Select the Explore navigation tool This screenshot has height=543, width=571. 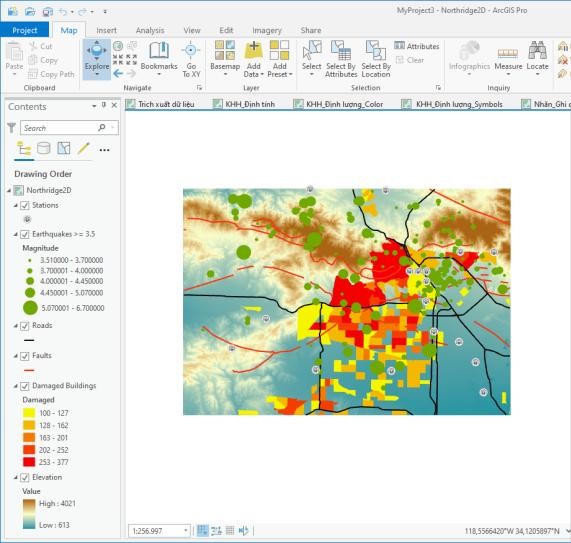[x=97, y=59]
